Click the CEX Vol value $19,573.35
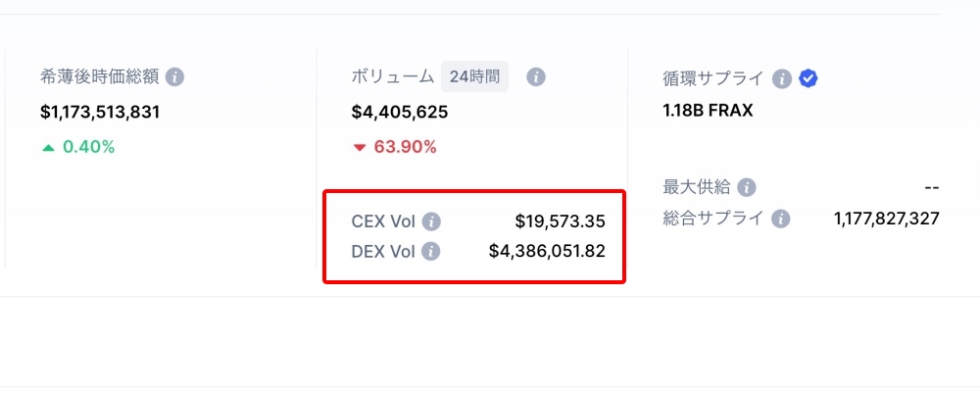Viewport: 980px width, 393px height. click(560, 221)
